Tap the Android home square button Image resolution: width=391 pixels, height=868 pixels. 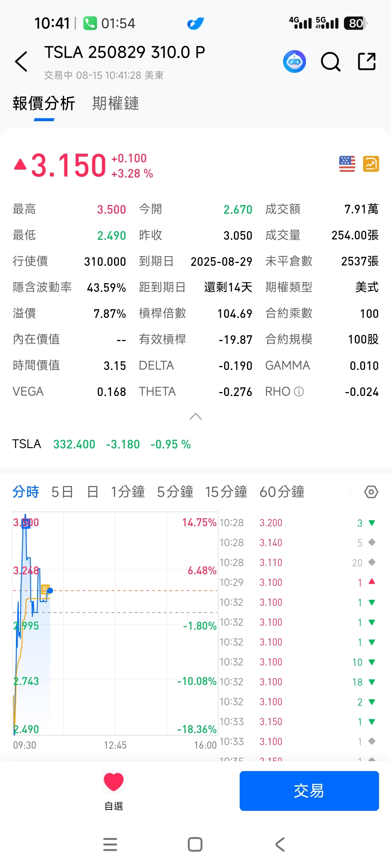195,844
